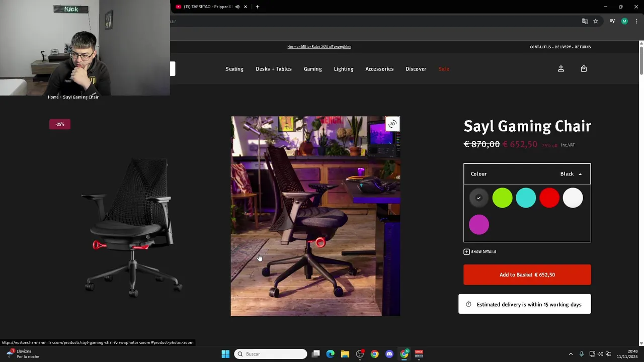Viewport: 644px width, 362px height.
Task: Open the 3D view of the chair
Action: [x=392, y=124]
